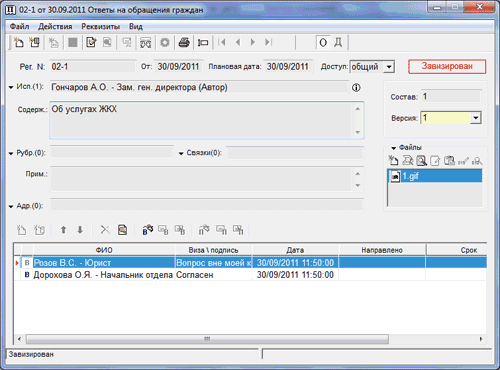Select the Дорохова О.Я. visa row
The image size is (500, 370).
pos(250,275)
